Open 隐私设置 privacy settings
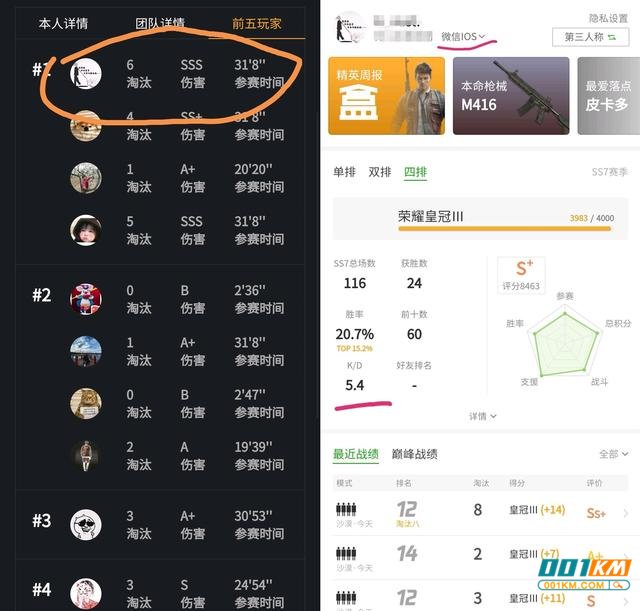 pyautogui.click(x=608, y=18)
